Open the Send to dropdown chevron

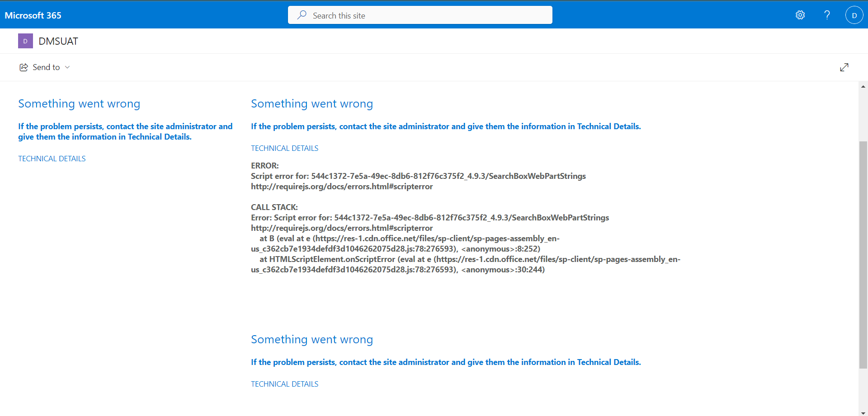point(68,67)
